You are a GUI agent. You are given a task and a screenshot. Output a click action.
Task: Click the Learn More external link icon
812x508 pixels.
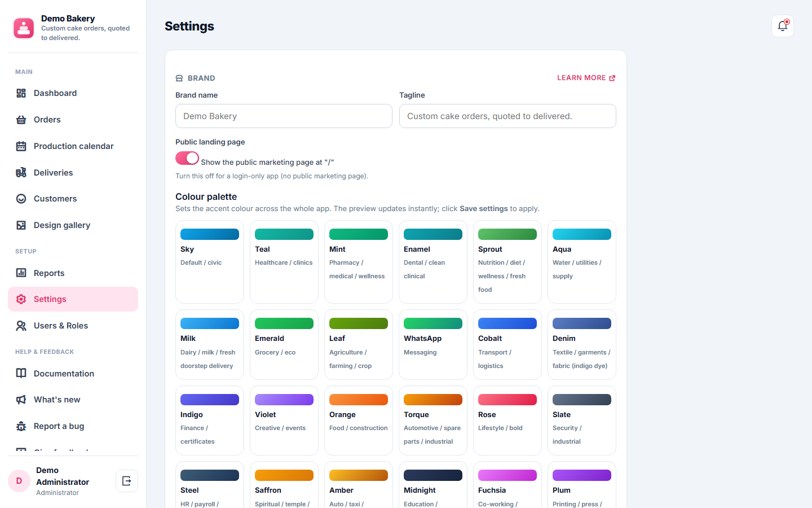tap(612, 78)
